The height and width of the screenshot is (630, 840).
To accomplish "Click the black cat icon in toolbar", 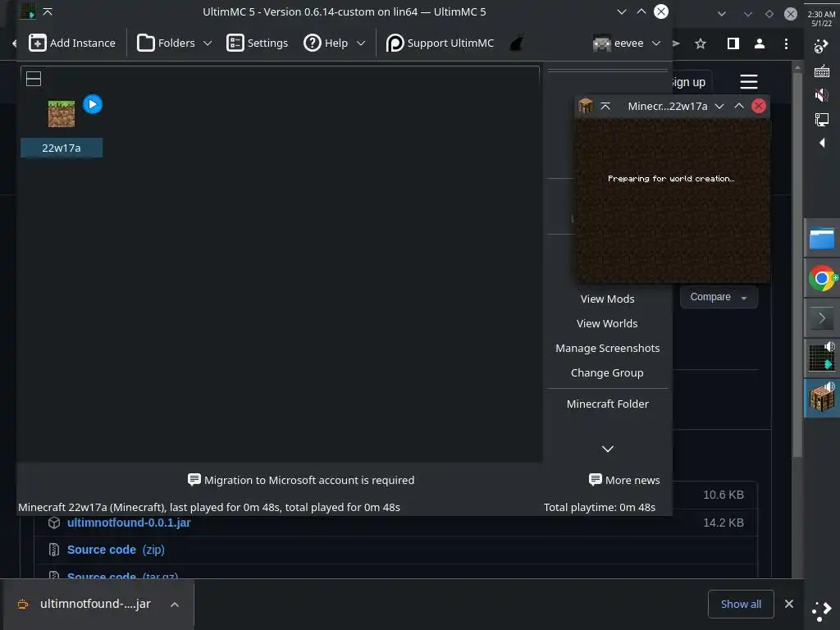I will [517, 43].
